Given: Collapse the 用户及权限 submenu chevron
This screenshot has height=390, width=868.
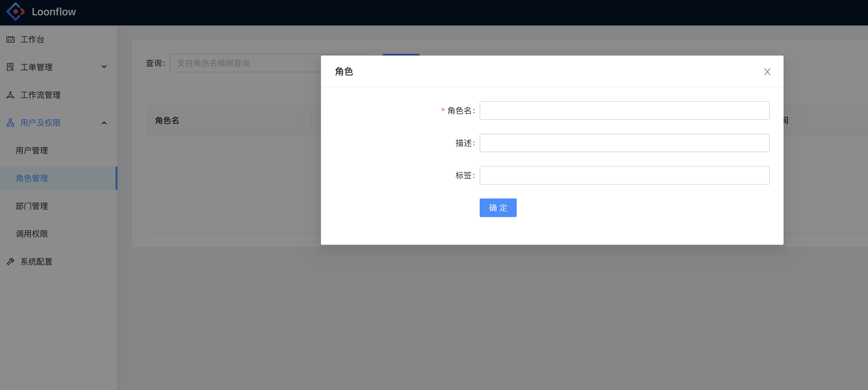Looking at the screenshot, I should click(104, 123).
